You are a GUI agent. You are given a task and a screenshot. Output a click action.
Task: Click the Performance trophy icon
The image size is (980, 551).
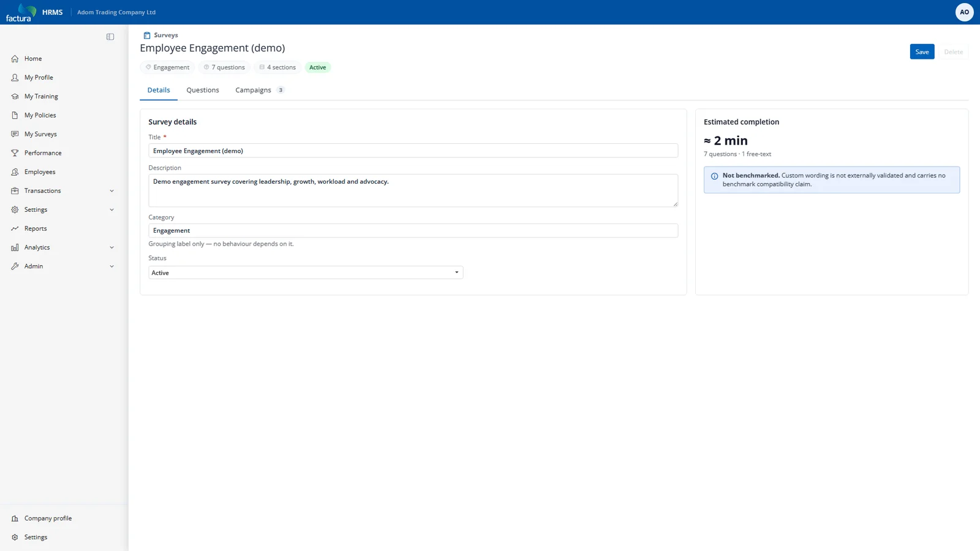click(x=15, y=153)
